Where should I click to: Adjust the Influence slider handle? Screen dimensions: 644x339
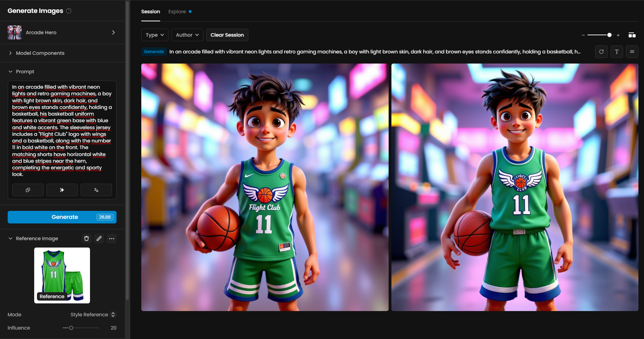click(x=71, y=328)
